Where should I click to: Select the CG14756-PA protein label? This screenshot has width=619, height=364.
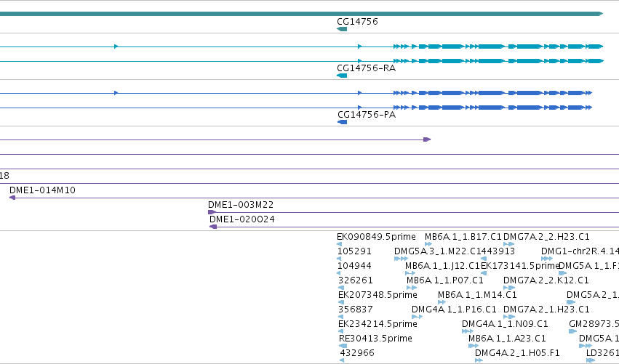pyautogui.click(x=367, y=115)
